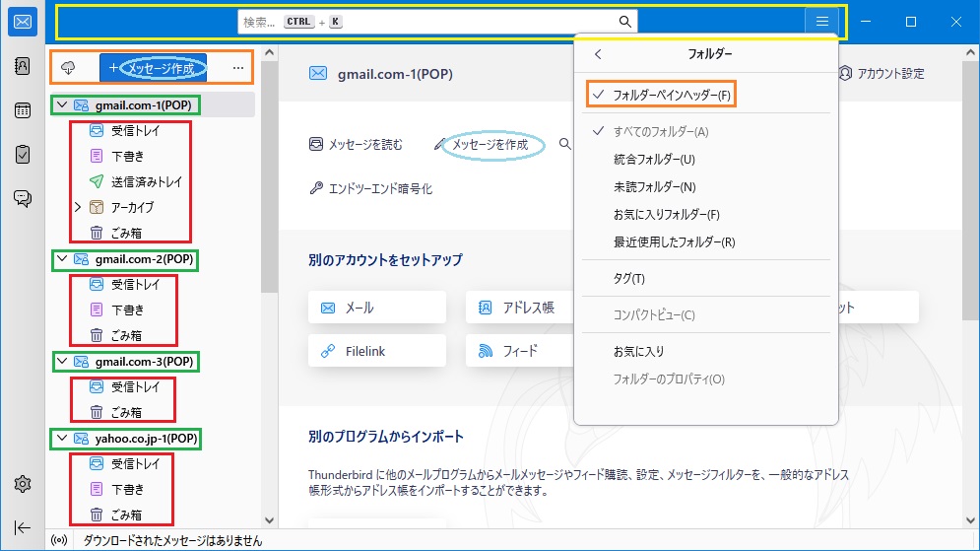Open the Chat space icon

(22, 198)
